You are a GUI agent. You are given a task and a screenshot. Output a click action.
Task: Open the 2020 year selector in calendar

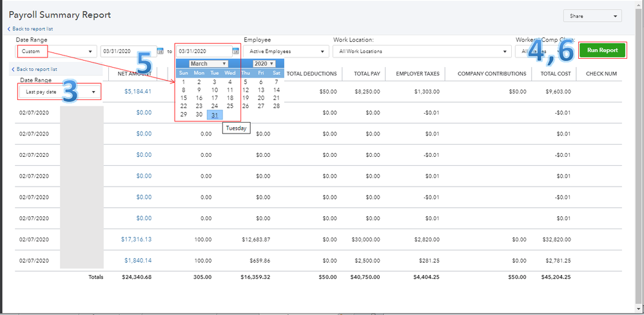pos(263,64)
